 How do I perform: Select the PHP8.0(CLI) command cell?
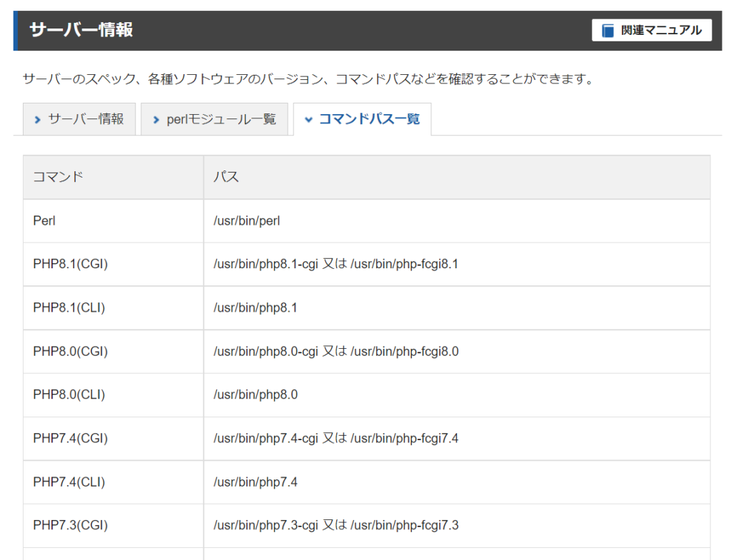114,395
